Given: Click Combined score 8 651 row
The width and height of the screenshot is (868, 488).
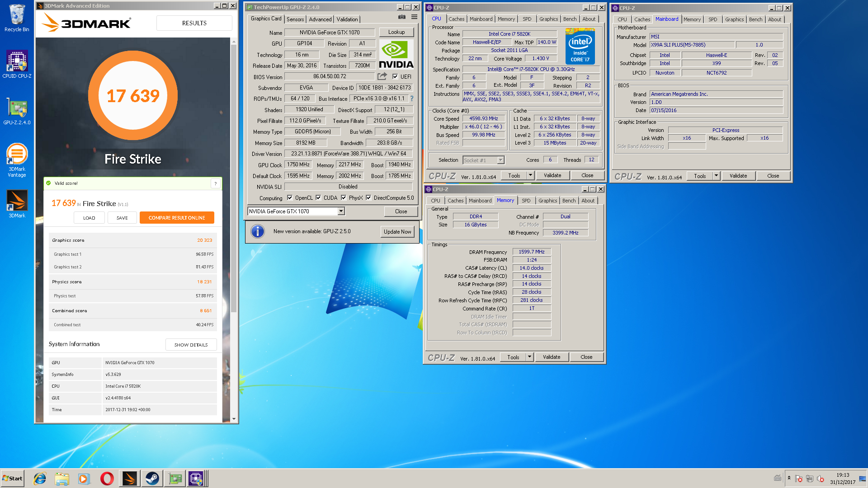Looking at the screenshot, I should [x=132, y=311].
